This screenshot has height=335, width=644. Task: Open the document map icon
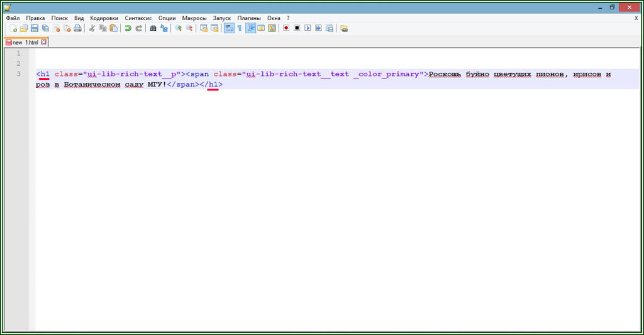click(272, 28)
